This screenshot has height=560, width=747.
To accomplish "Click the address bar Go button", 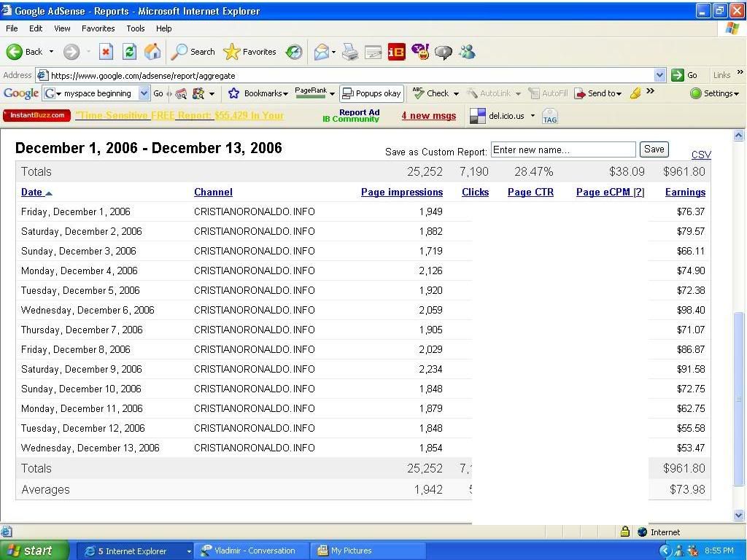I will (x=684, y=75).
